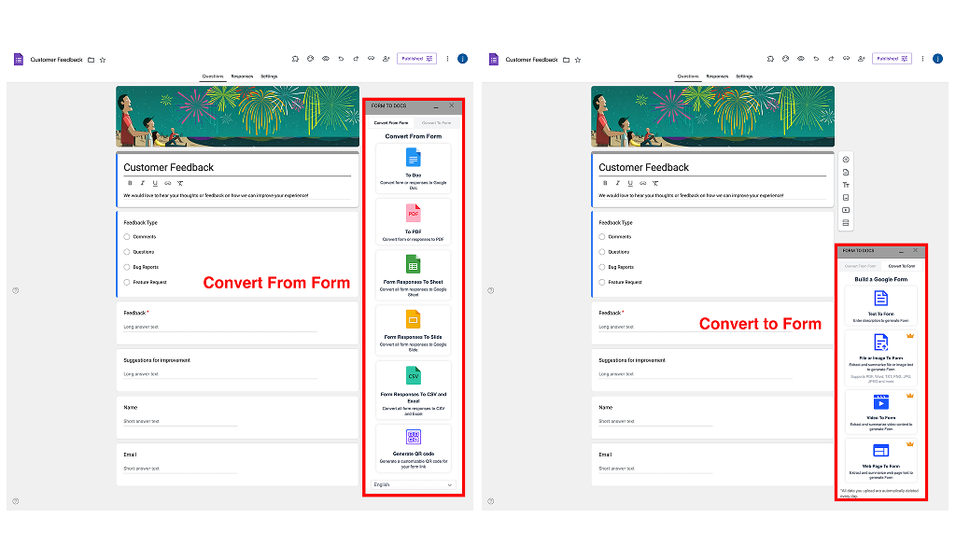This screenshot has height=560, width=956.
Task: Open the three-dot more options menu
Action: (446, 58)
